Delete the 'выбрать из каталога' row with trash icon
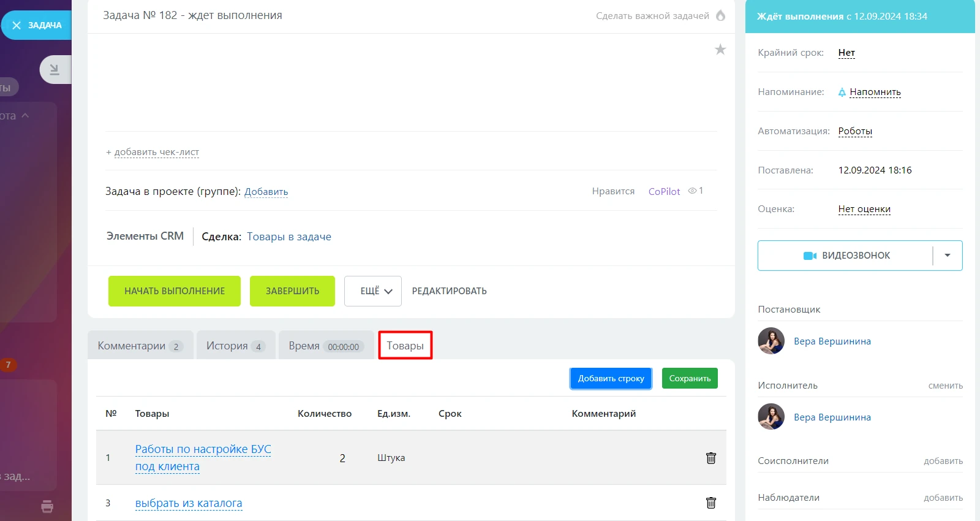Image resolution: width=980 pixels, height=521 pixels. pyautogui.click(x=711, y=503)
